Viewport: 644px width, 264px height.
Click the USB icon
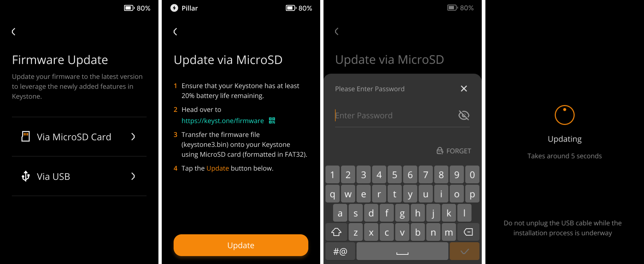point(25,176)
